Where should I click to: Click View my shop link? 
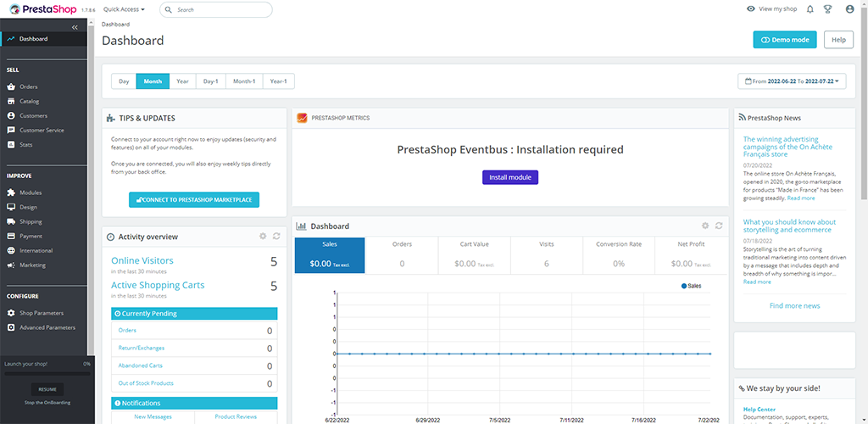coord(771,8)
